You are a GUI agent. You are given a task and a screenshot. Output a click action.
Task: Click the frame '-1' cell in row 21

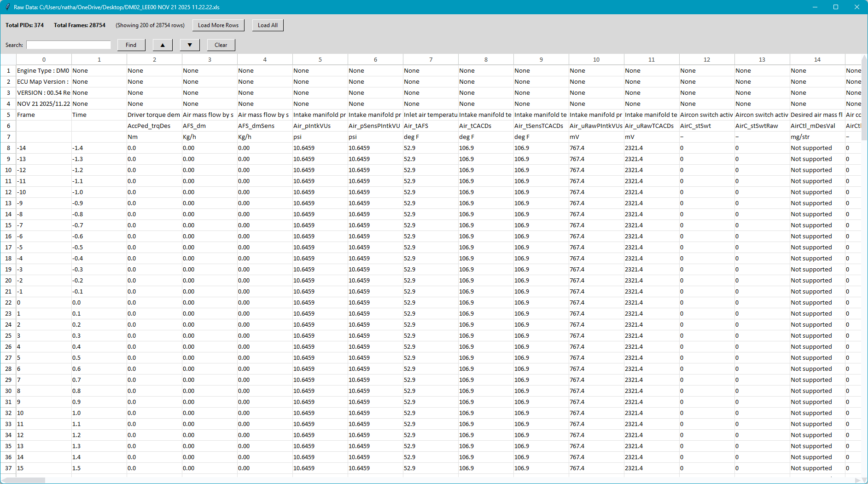[x=44, y=292]
